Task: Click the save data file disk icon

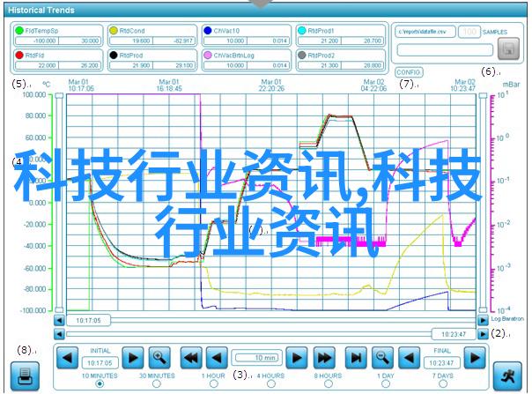Action: [508, 48]
